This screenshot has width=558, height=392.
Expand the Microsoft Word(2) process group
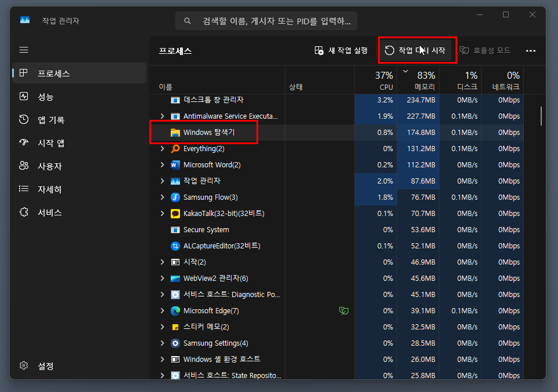point(162,165)
